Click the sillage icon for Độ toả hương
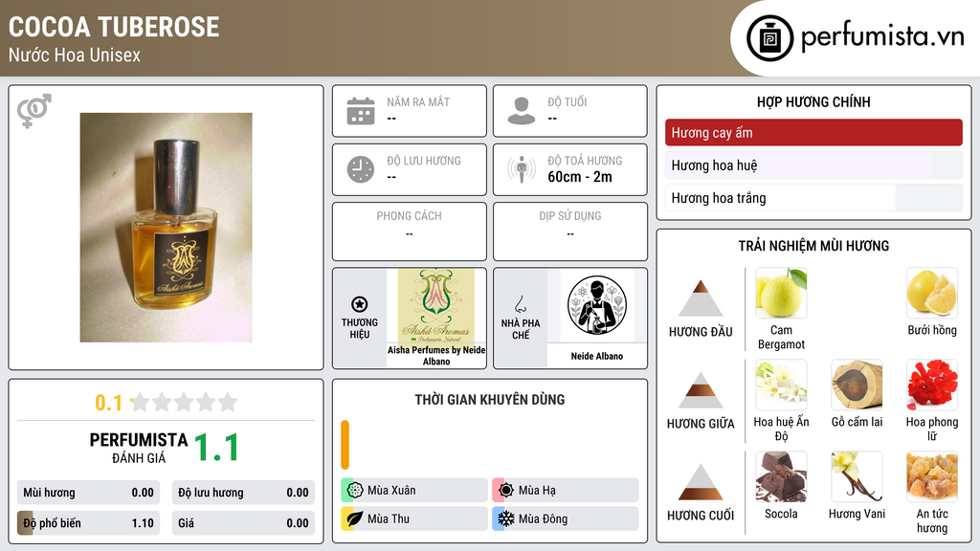The height and width of the screenshot is (551, 980). [522, 169]
